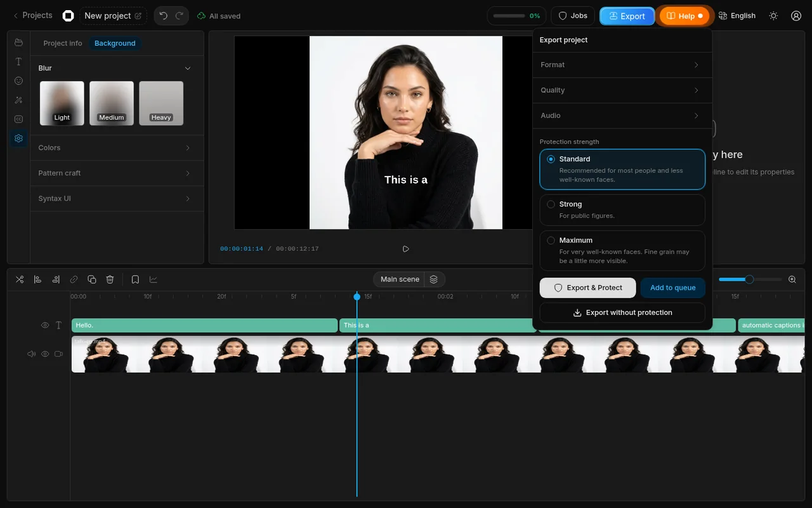This screenshot has width=812, height=508.
Task: Select Standard protection strength
Action: click(622, 169)
